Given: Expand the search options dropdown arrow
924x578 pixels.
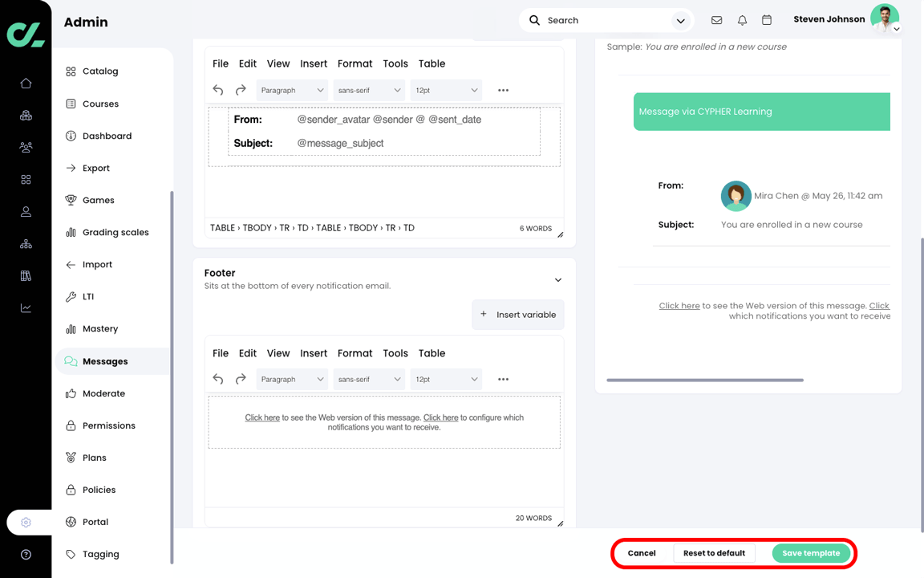Looking at the screenshot, I should coord(681,21).
